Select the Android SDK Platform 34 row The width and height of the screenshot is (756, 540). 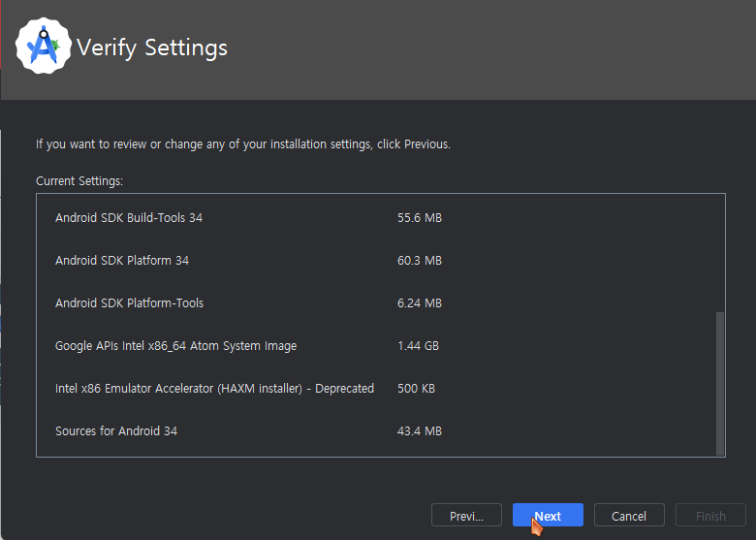pos(122,261)
